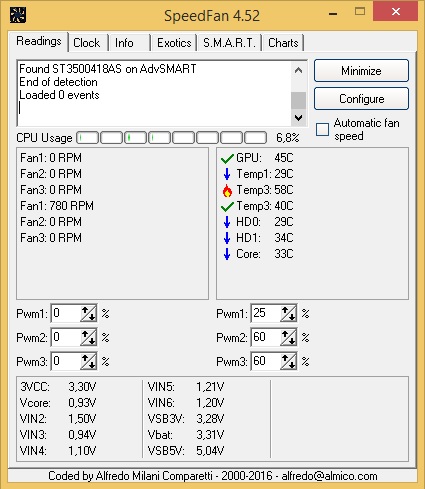425x489 pixels.
Task: Click the left Pwm1 stepper arrows showing 0
Action: click(x=88, y=313)
